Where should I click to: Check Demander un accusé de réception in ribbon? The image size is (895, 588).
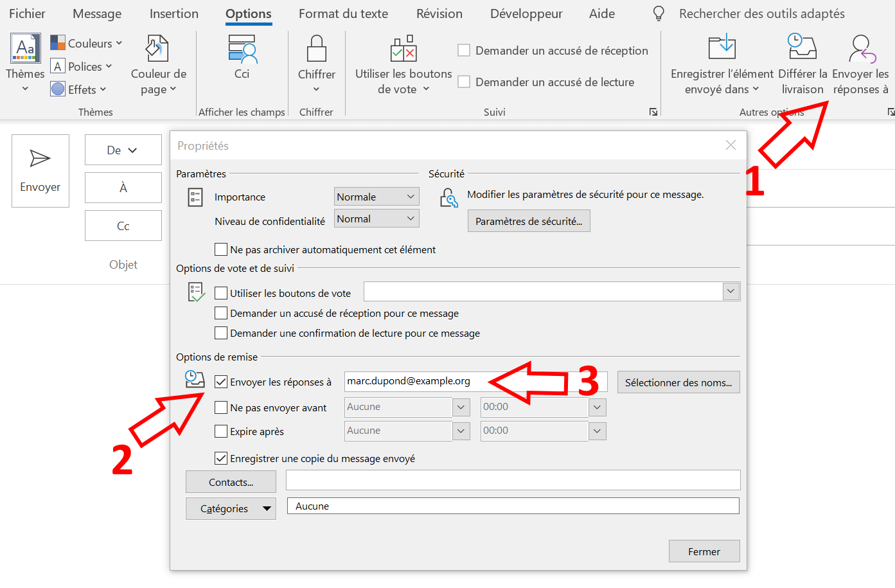(464, 50)
